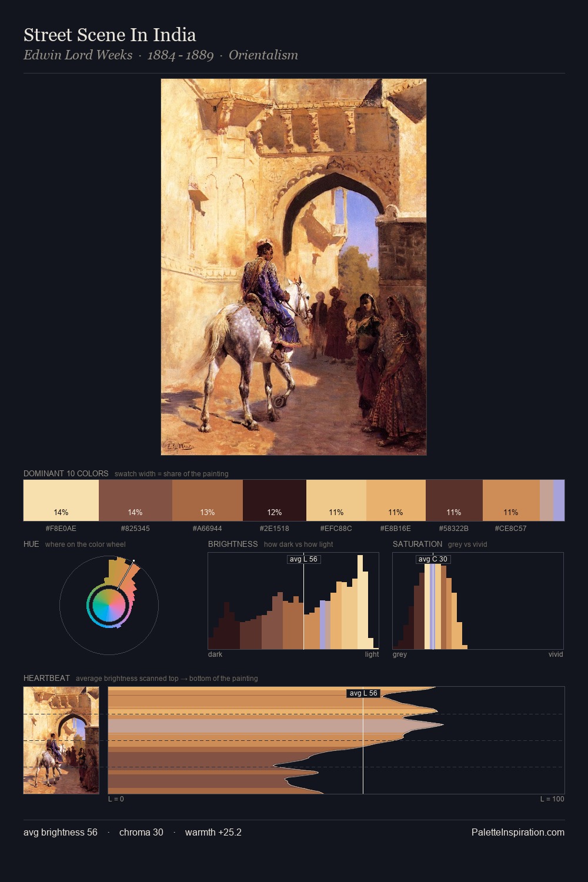Click the lavender bar in the brightness histogram
The image size is (588, 882).
click(322, 625)
